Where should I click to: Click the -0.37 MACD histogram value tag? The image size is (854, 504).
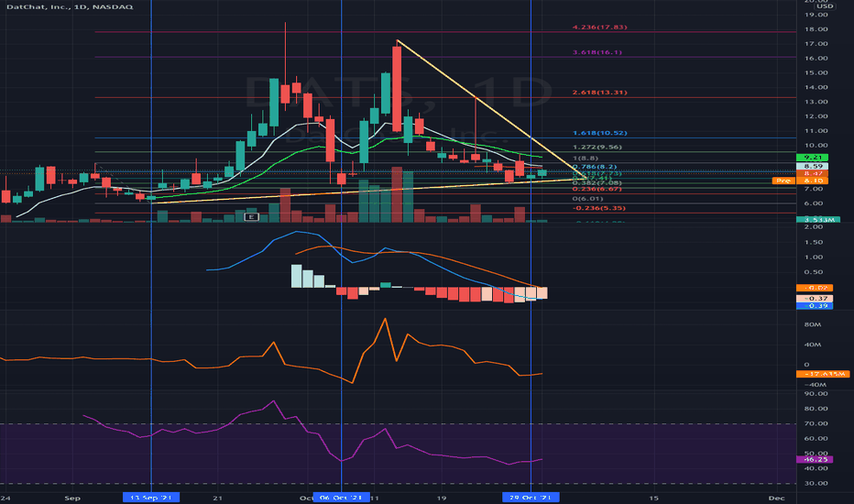[815, 299]
